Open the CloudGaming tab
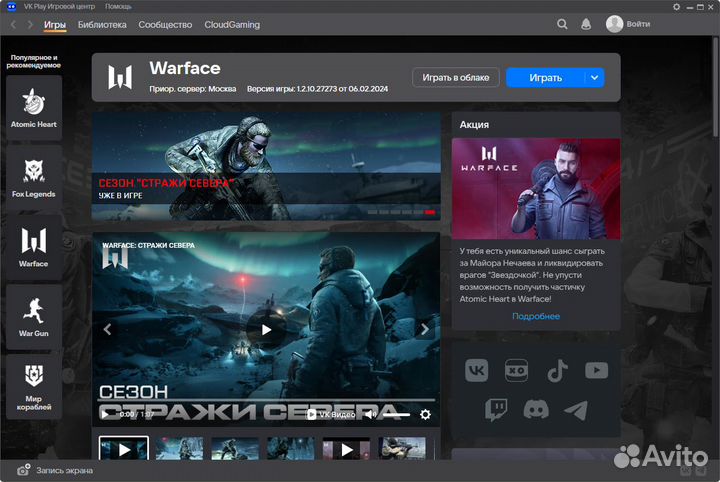Viewport: 720px width, 482px height. [231, 24]
